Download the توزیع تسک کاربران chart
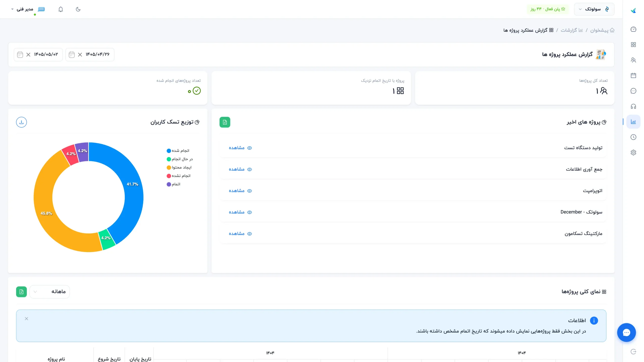This screenshot has height=362, width=644. click(21, 122)
